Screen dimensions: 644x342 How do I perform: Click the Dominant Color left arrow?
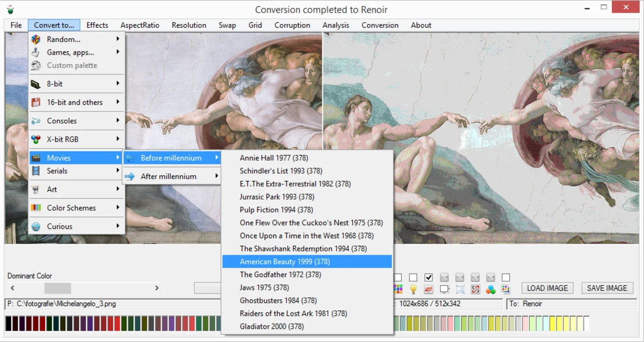(x=12, y=288)
